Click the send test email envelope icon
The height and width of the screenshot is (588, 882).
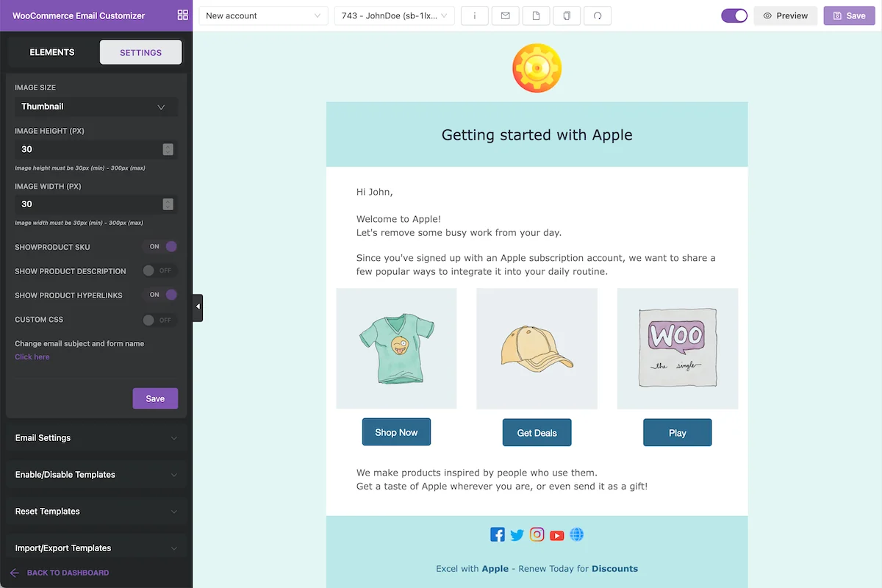(506, 15)
